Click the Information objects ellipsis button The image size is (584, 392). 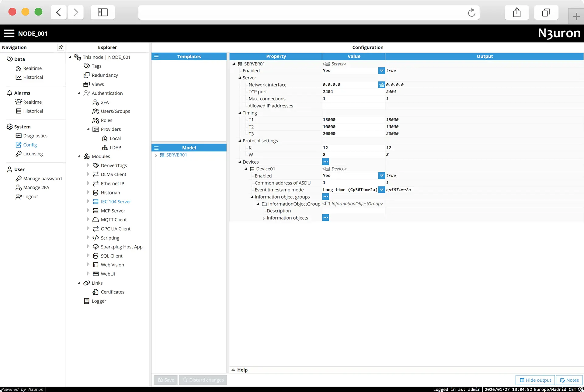pyautogui.click(x=325, y=218)
